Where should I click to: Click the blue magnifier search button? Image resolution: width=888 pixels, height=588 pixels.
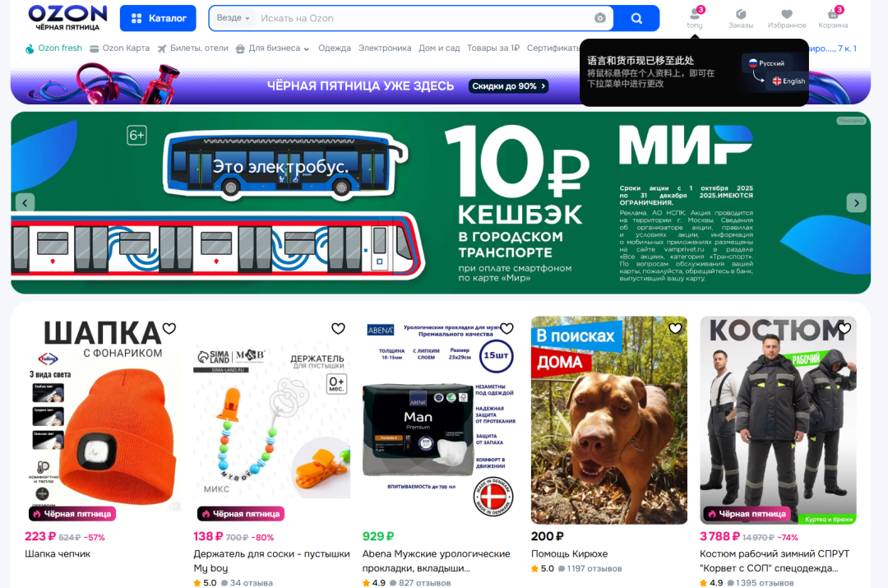click(636, 18)
